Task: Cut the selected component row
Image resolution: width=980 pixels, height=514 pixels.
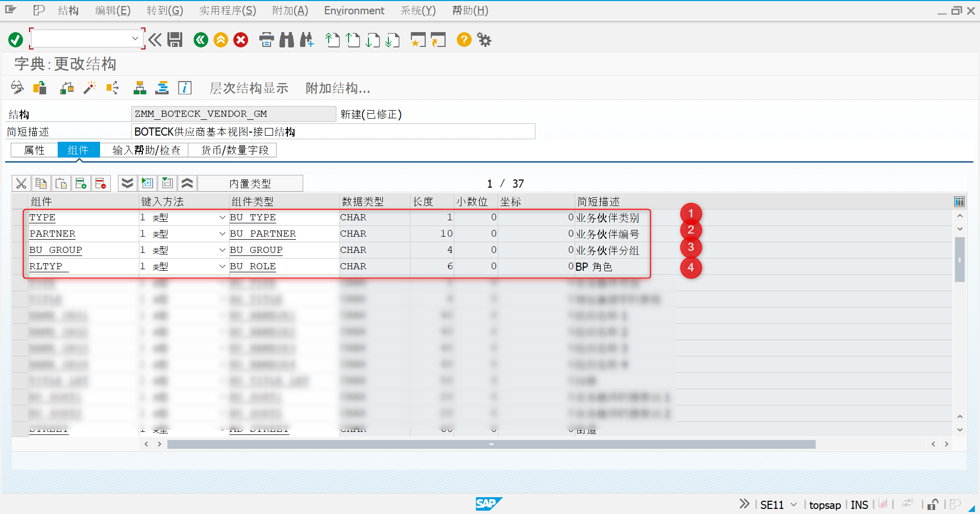Action: point(20,183)
